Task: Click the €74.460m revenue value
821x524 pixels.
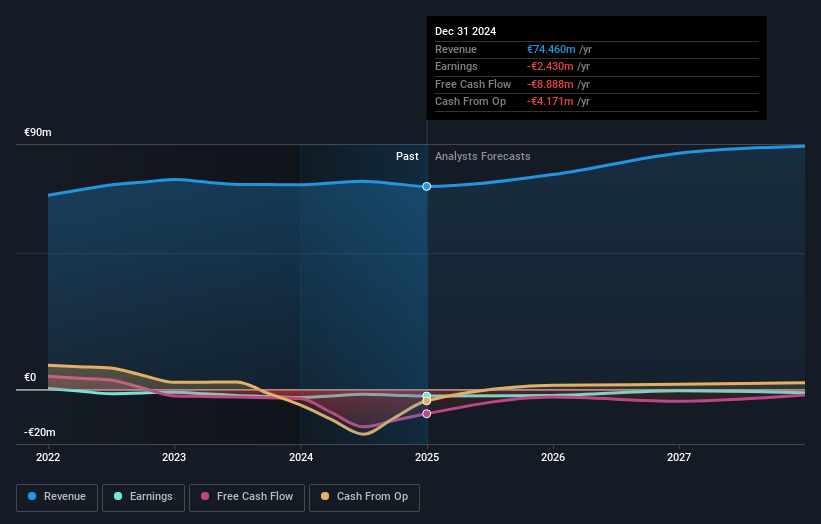Action: point(551,49)
